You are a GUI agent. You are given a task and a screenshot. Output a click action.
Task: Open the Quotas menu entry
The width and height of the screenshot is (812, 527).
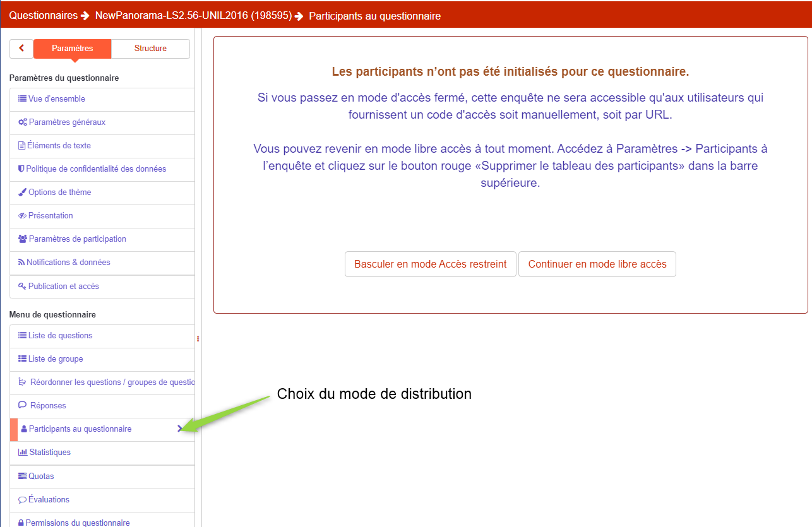click(x=41, y=477)
